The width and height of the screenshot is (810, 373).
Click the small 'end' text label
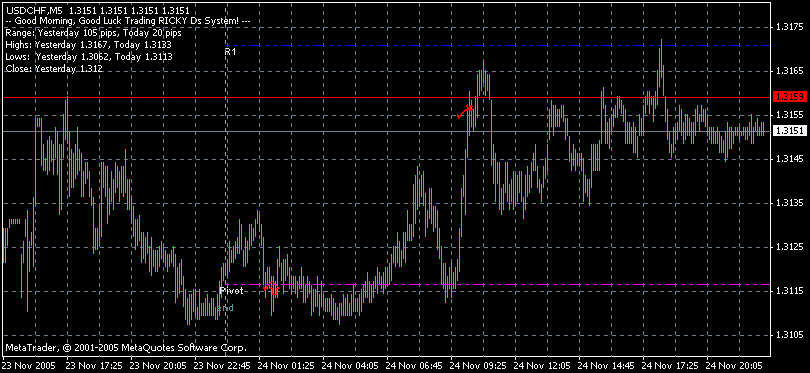225,308
